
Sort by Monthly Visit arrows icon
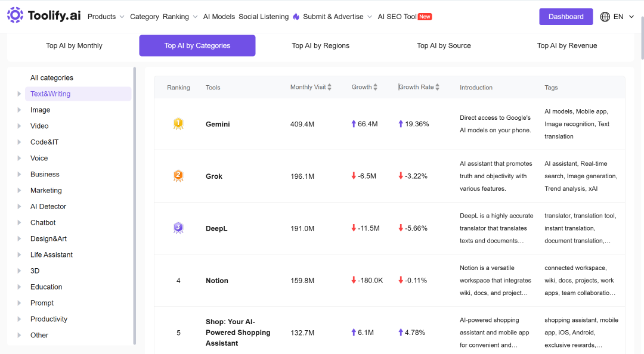(x=329, y=87)
